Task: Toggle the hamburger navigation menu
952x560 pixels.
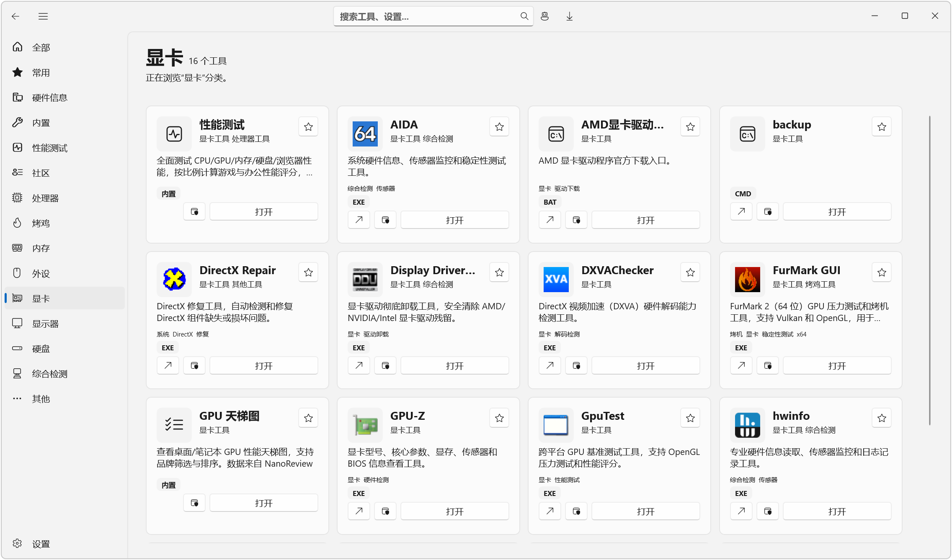Action: (x=43, y=16)
